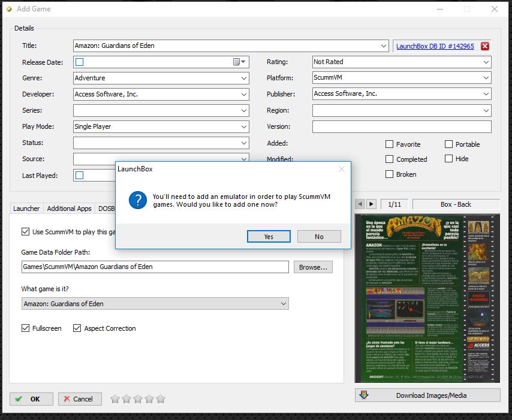512x420 pixels.
Task: Cancel adding the game
Action: point(80,399)
